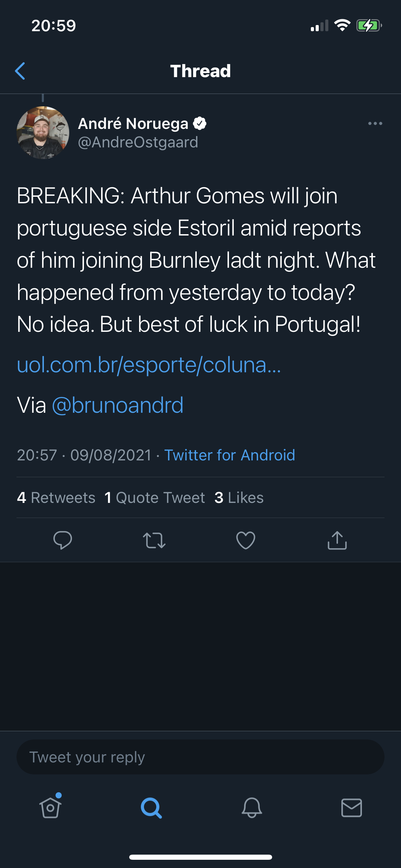Tap the Twitter for Android link
This screenshot has height=868, width=401.
pyautogui.click(x=230, y=455)
